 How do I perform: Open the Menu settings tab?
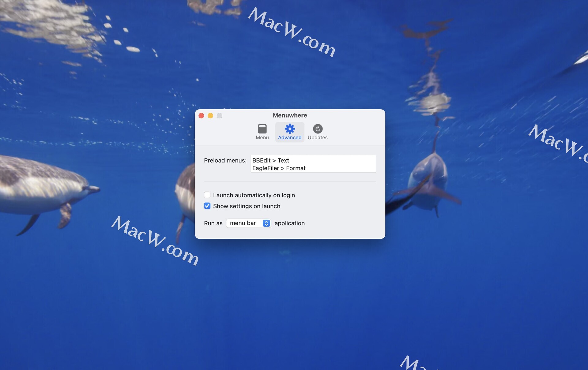click(262, 132)
